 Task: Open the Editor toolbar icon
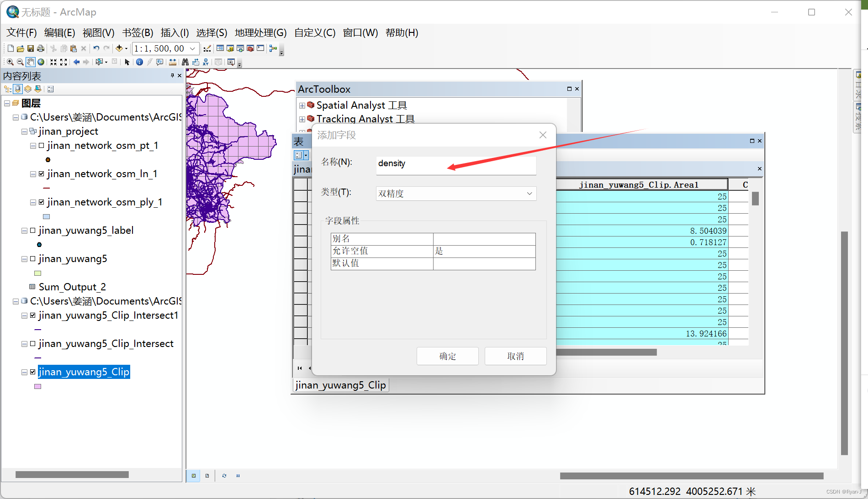(207, 48)
